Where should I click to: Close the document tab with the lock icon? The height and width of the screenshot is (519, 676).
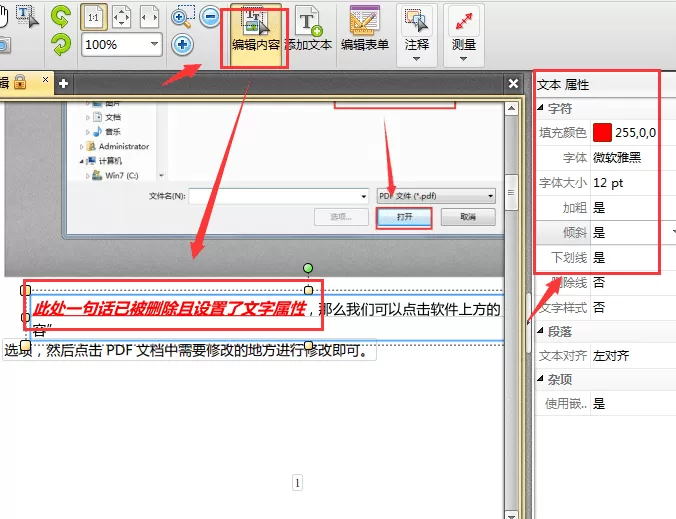(x=45, y=80)
